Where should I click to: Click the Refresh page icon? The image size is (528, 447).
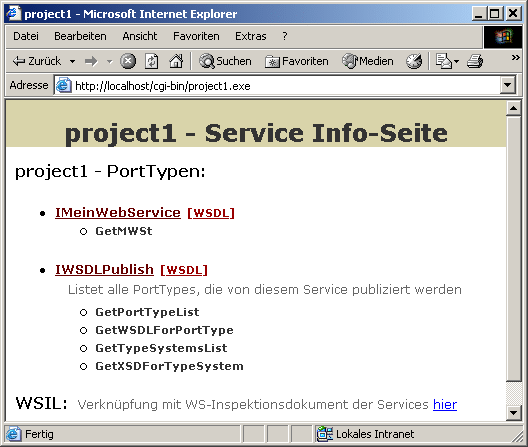[x=152, y=61]
